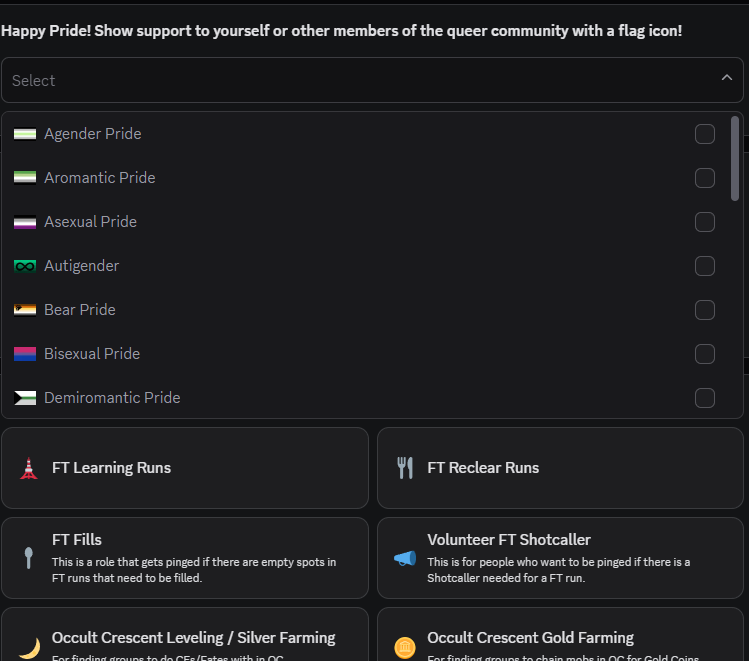Select the Aromantic Pride option
This screenshot has width=749, height=661.
(x=100, y=178)
